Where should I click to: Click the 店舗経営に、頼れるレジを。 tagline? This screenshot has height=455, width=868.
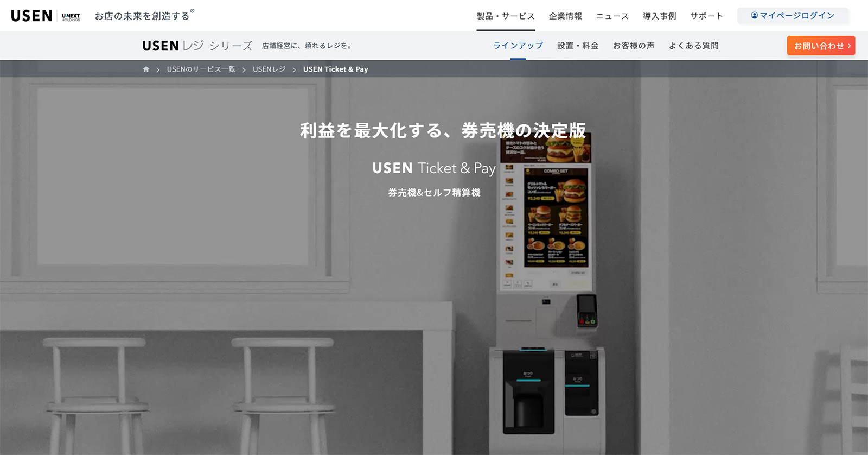pos(308,46)
